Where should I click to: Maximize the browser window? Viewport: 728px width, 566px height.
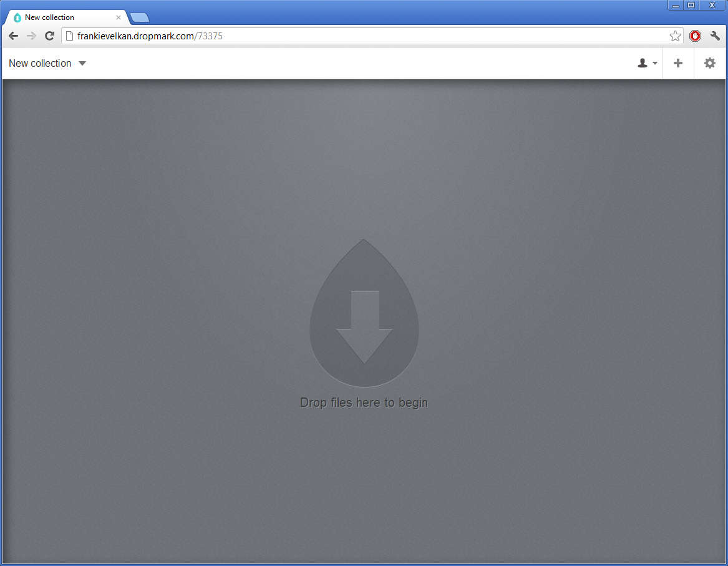(x=691, y=5)
